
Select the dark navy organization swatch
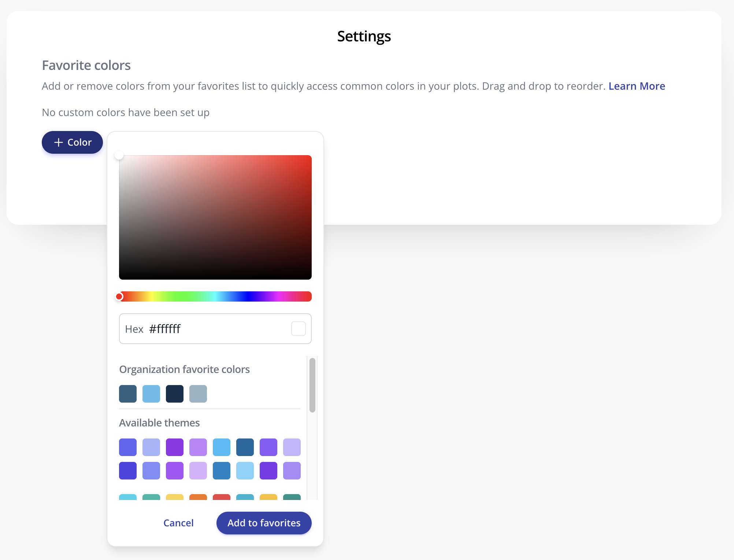175,394
